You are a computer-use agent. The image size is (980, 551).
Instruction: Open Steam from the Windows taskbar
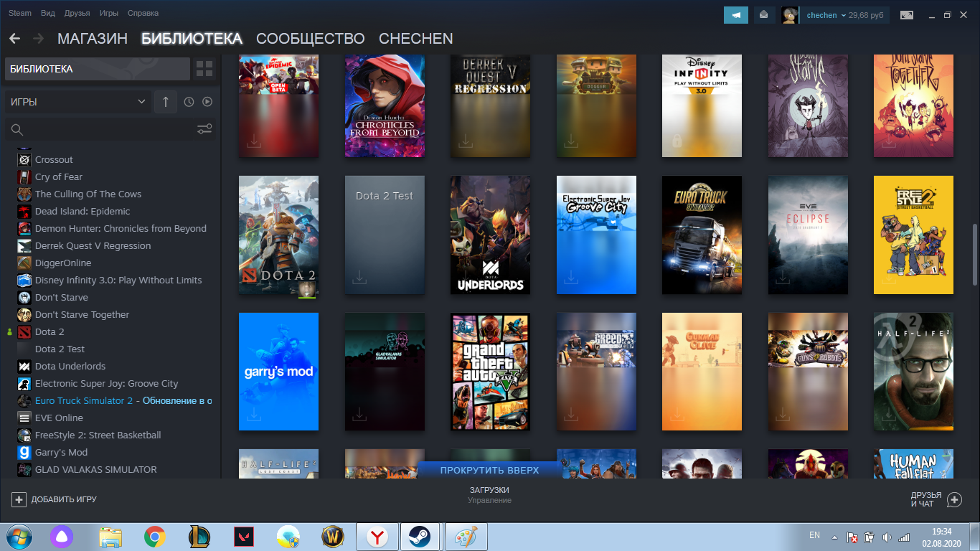[419, 537]
